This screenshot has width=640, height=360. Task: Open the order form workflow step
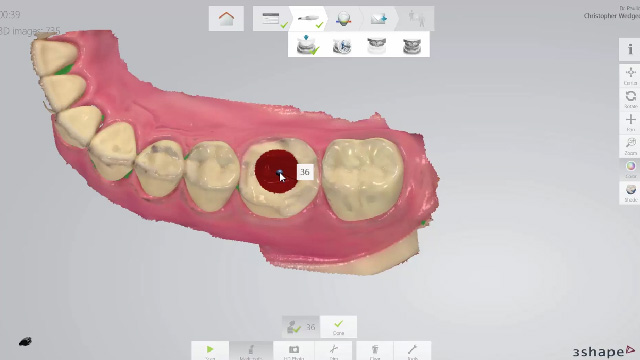point(271,18)
